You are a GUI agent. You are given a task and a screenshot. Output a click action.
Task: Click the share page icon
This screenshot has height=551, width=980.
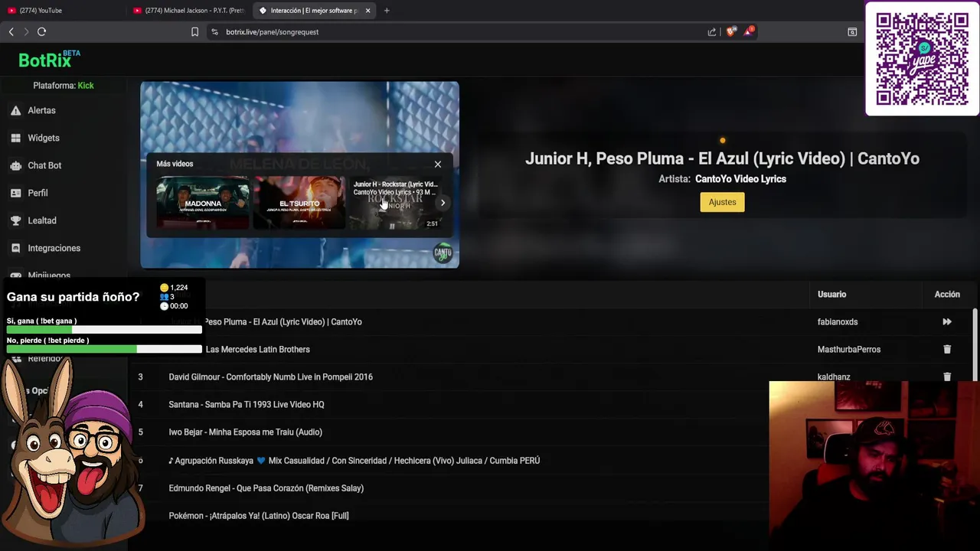pos(712,32)
